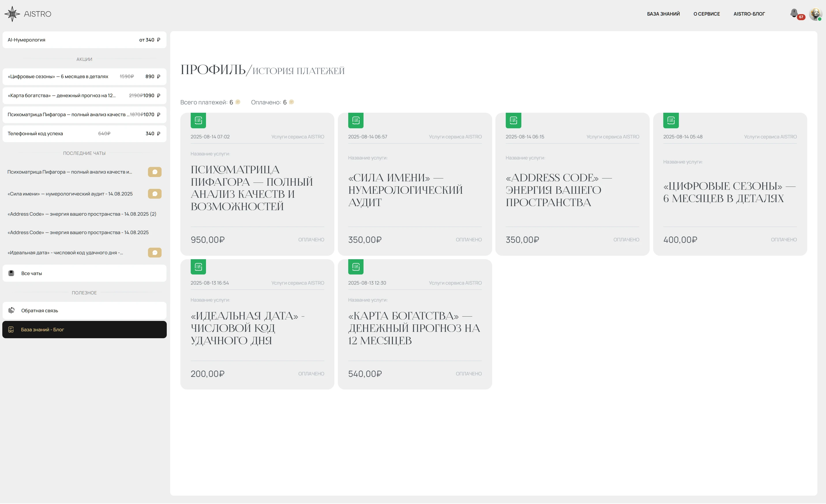Click the Обратная связь icon
The width and height of the screenshot is (826, 504).
11,311
